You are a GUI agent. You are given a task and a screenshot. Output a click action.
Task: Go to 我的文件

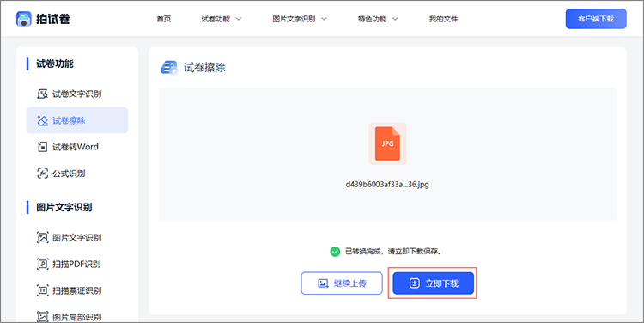click(x=444, y=19)
